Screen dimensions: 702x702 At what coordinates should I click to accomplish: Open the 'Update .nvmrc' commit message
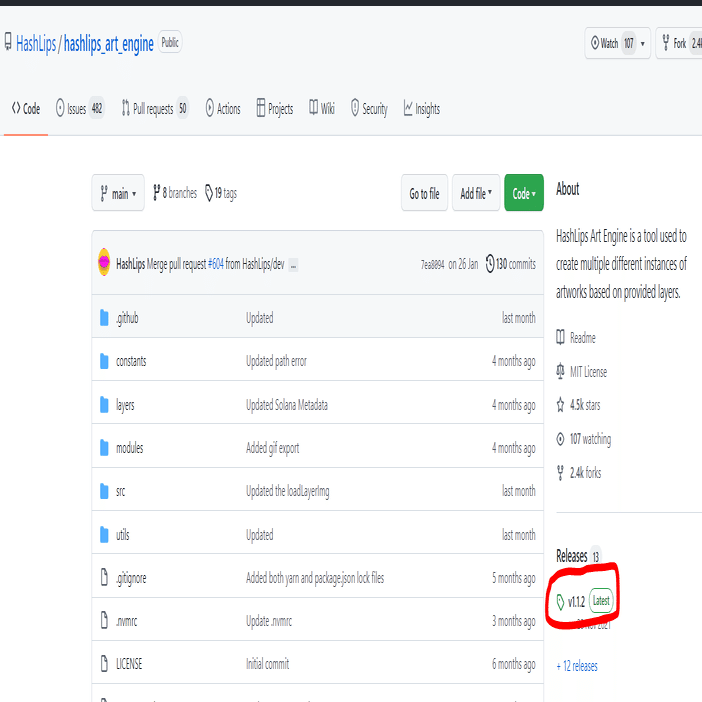click(269, 621)
